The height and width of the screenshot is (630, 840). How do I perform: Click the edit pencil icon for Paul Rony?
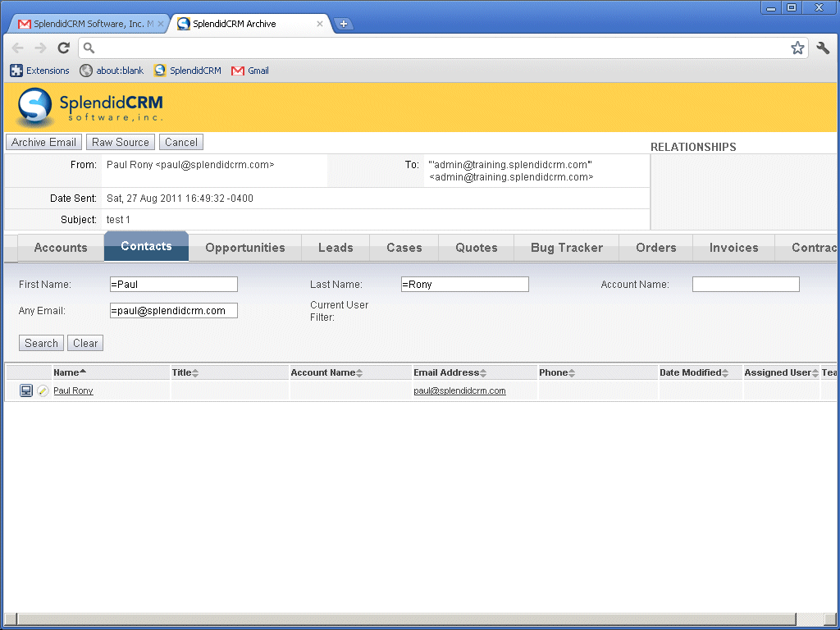tap(43, 391)
